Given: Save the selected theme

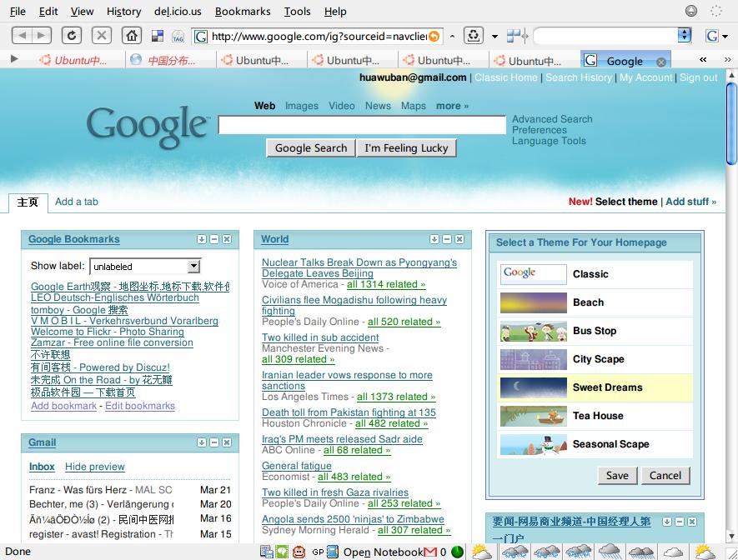Looking at the screenshot, I should coord(617,475).
